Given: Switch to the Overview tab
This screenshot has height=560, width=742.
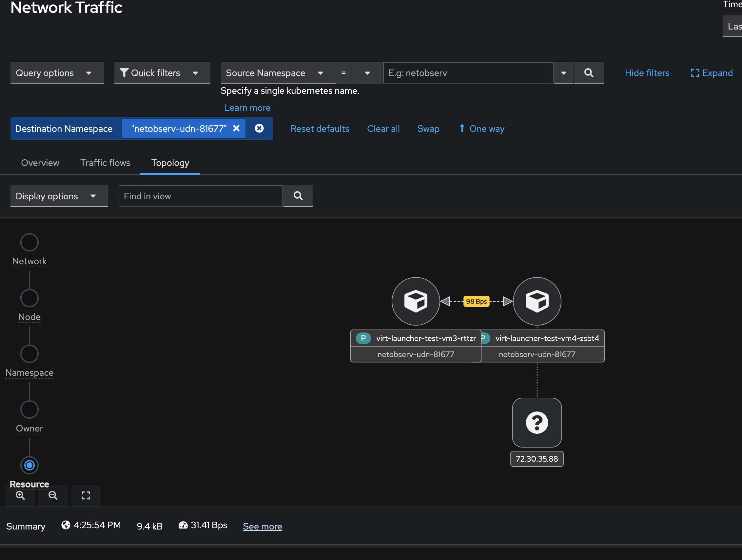Looking at the screenshot, I should pos(40,163).
